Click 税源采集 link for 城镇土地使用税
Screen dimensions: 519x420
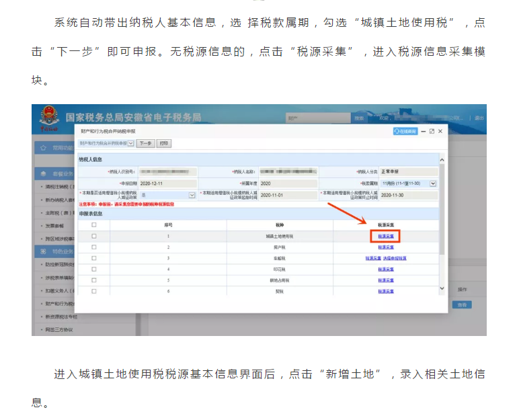386,237
